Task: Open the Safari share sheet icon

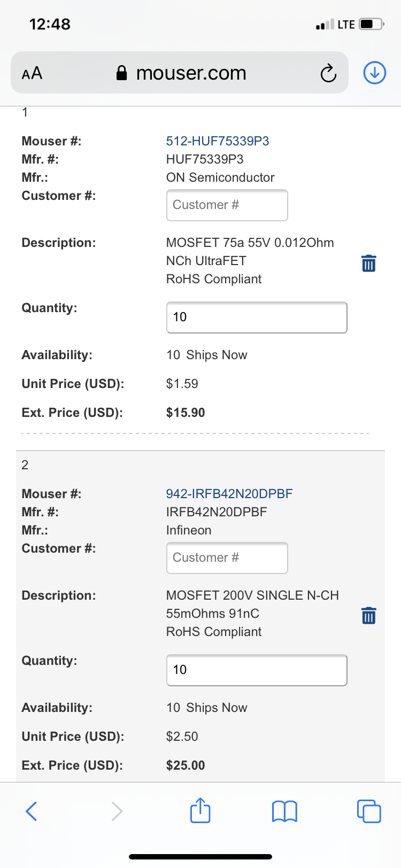Action: [x=200, y=810]
